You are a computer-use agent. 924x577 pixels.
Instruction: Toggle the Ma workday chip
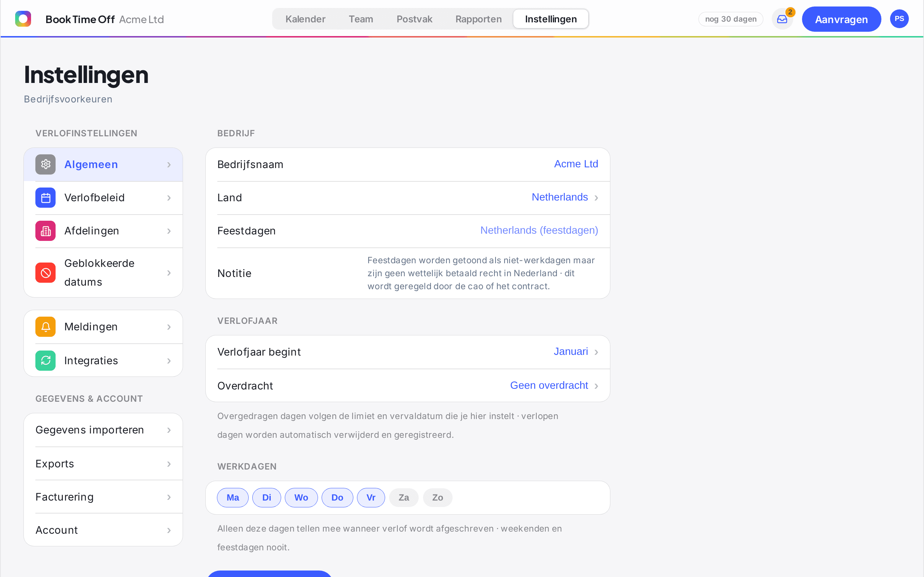coord(232,498)
